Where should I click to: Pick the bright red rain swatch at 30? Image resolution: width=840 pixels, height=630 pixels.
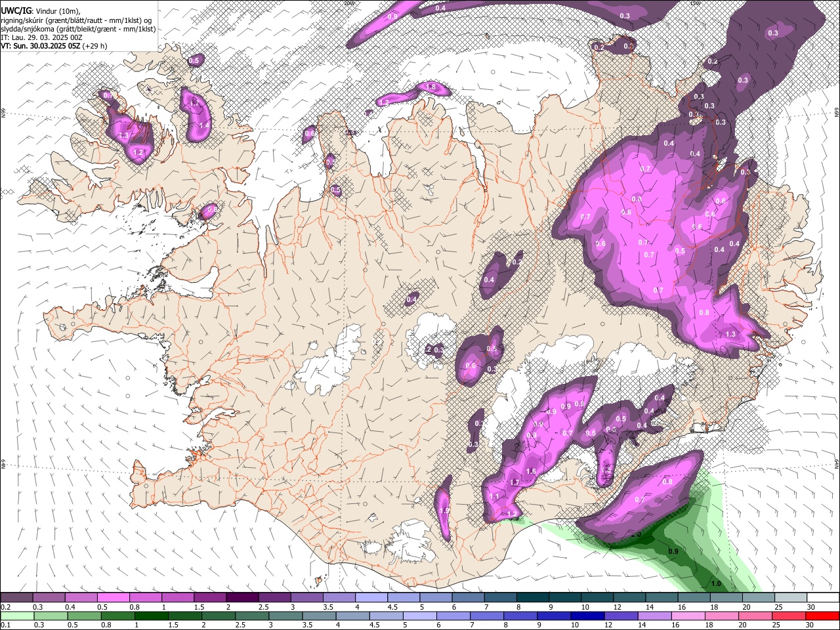(823, 616)
